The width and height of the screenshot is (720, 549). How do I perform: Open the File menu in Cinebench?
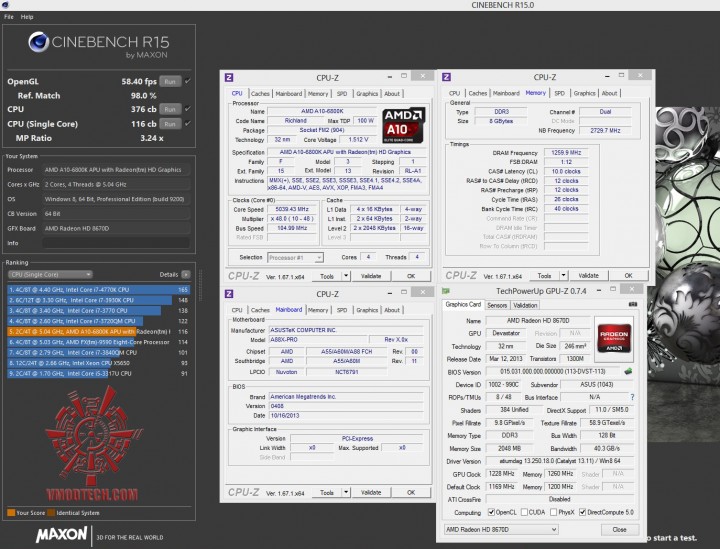9,17
